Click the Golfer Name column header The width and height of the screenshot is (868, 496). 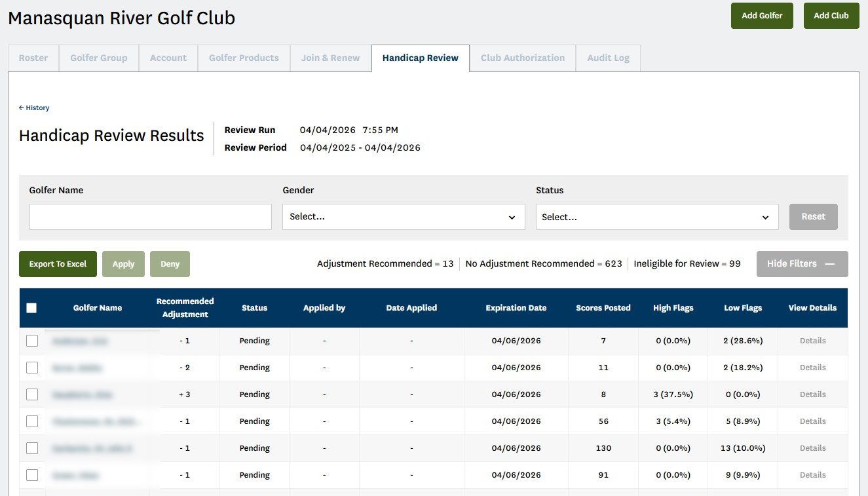coord(98,308)
